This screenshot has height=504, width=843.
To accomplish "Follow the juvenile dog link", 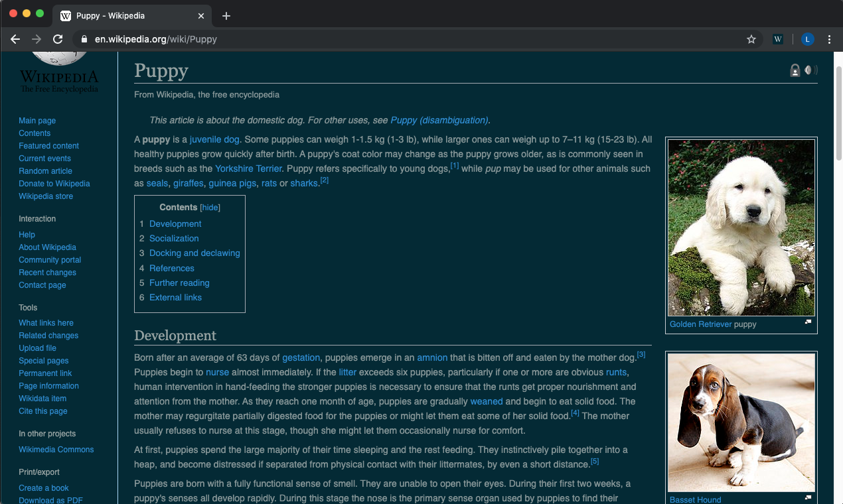I will [214, 139].
